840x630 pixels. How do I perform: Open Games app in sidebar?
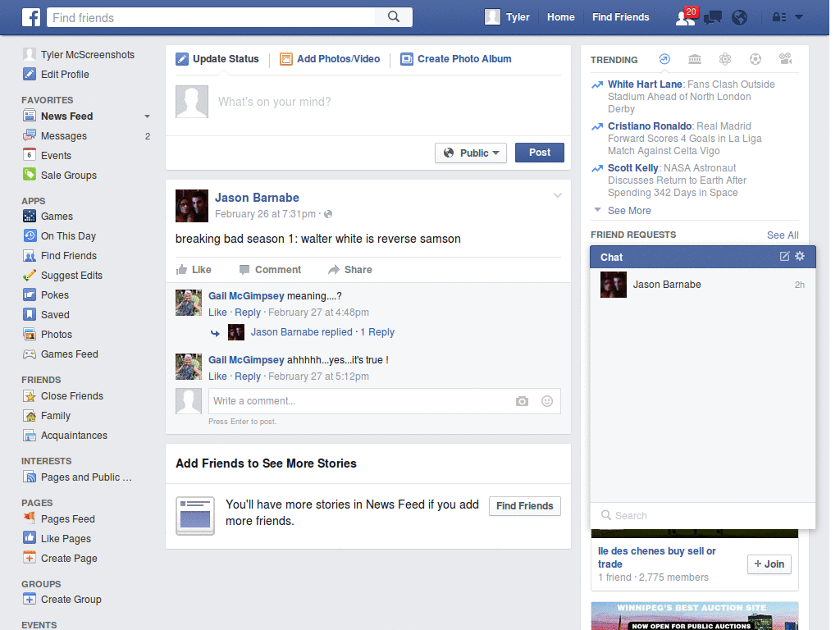48,217
